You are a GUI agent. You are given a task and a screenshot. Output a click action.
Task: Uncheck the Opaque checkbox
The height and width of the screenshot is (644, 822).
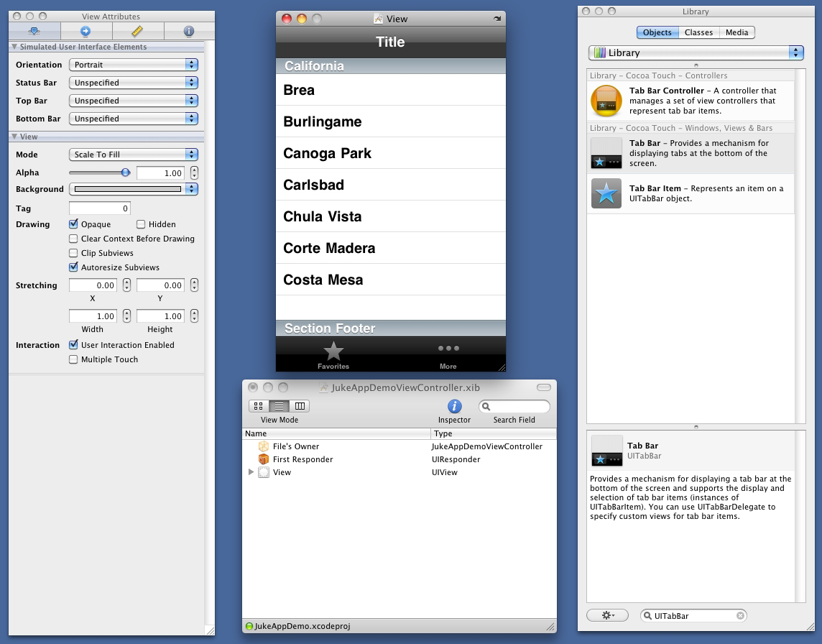73,224
